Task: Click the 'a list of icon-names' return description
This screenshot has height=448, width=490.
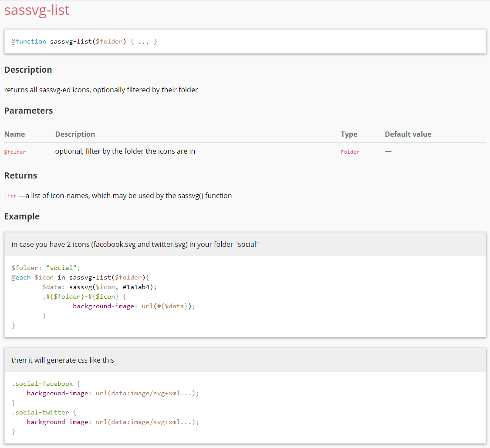Action: [128, 195]
